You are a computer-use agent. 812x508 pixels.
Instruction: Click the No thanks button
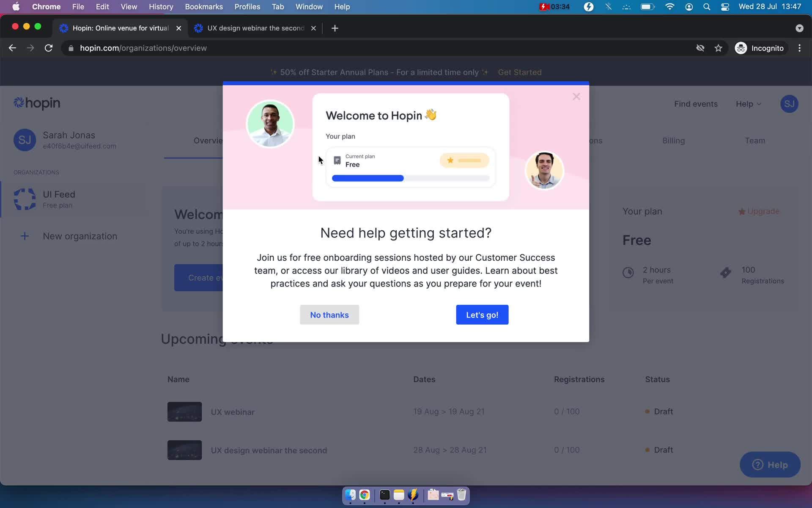click(329, 315)
